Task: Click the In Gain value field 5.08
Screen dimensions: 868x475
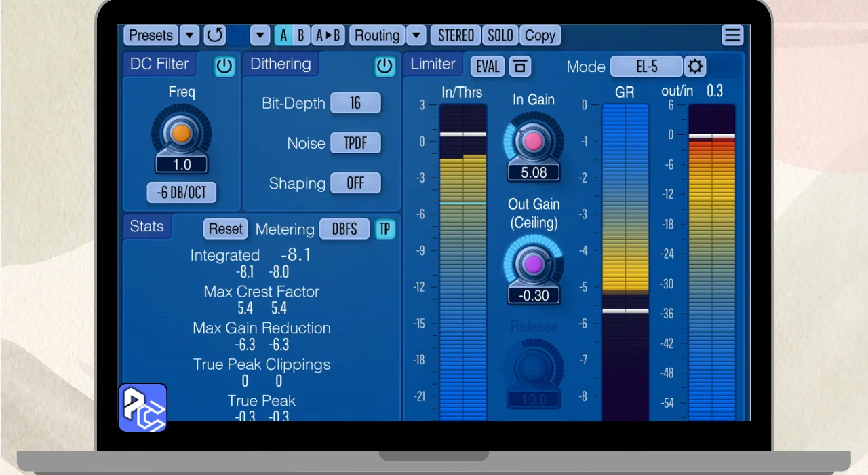Action: [x=534, y=172]
